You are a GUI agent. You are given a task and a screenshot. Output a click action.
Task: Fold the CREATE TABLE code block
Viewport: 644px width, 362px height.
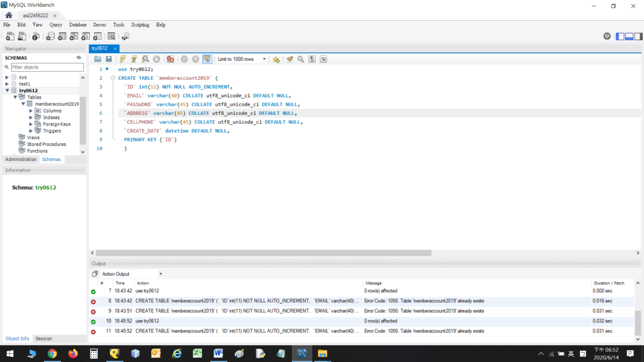tap(113, 78)
